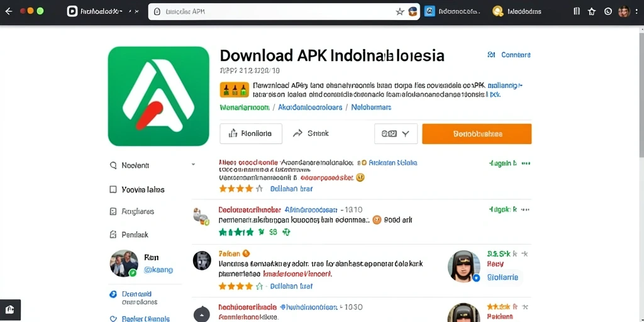Open the green Wenanianrooom link
644x322 pixels.
245,107
